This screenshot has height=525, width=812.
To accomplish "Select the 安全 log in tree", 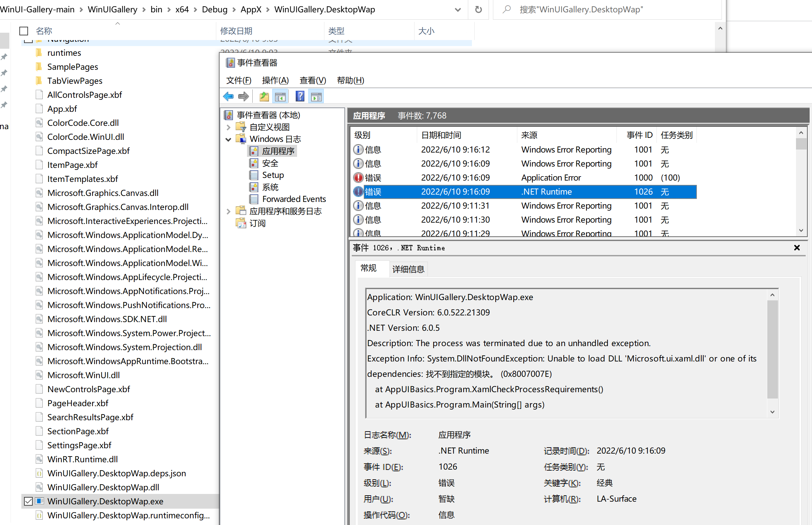I will pos(270,163).
